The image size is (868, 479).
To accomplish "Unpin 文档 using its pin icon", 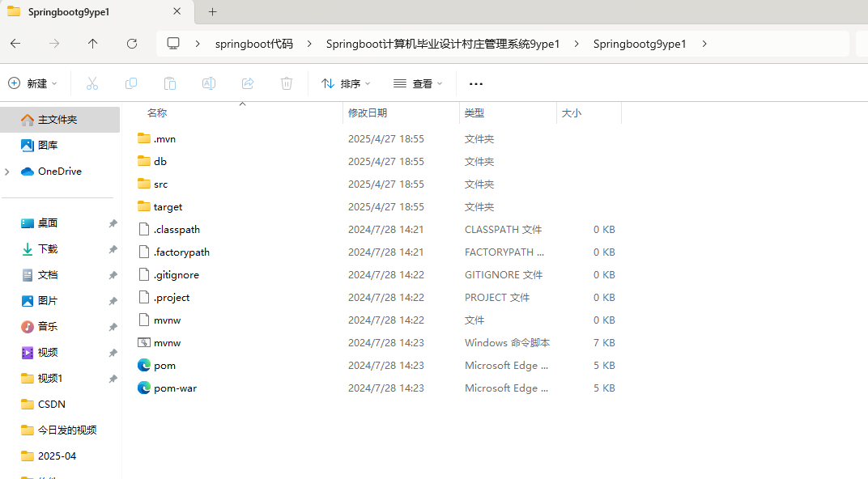I will 113,275.
